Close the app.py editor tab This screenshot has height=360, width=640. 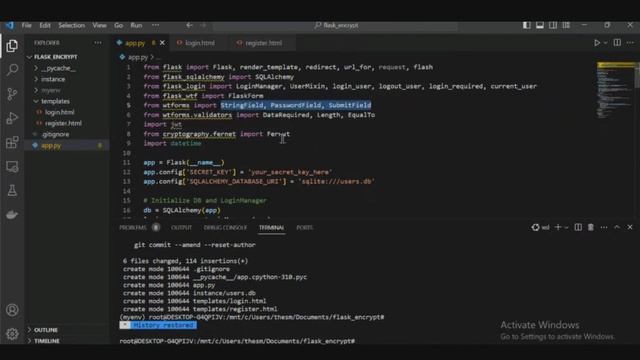[162, 43]
